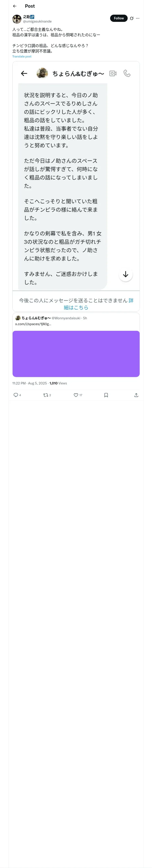Follow the user 之助
Image resolution: width=152 pixels, height=868 pixels.
click(x=119, y=18)
